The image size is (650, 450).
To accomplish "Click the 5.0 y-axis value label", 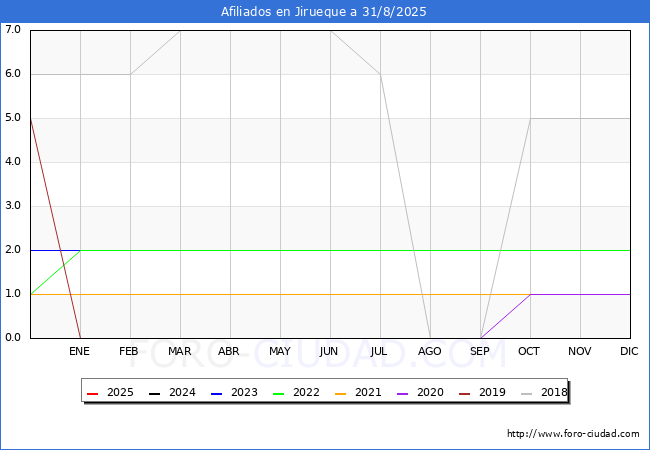I will pyautogui.click(x=13, y=118).
